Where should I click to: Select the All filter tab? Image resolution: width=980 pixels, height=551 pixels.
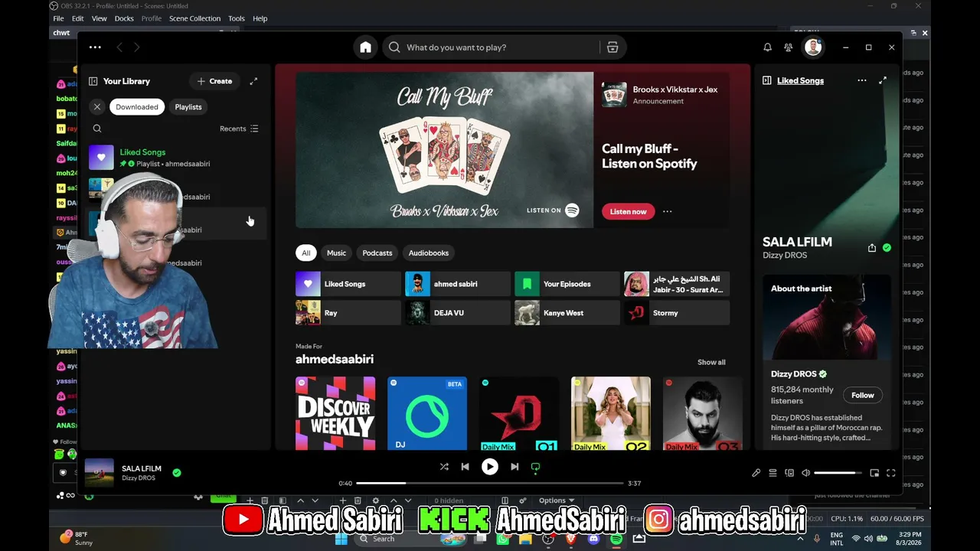click(306, 253)
